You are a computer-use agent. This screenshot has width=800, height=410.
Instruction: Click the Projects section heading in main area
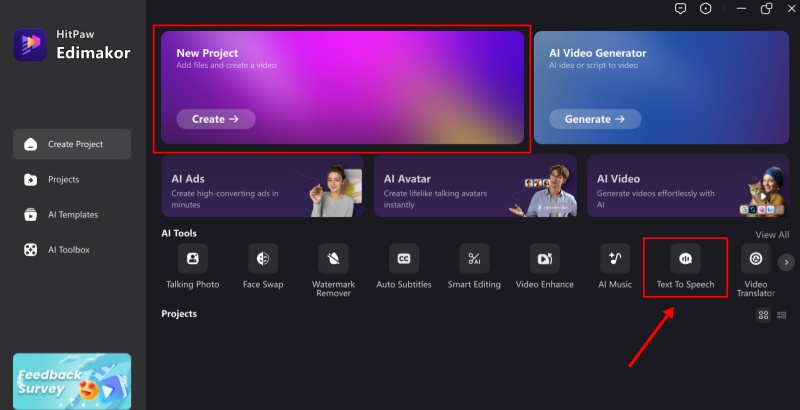pos(179,314)
